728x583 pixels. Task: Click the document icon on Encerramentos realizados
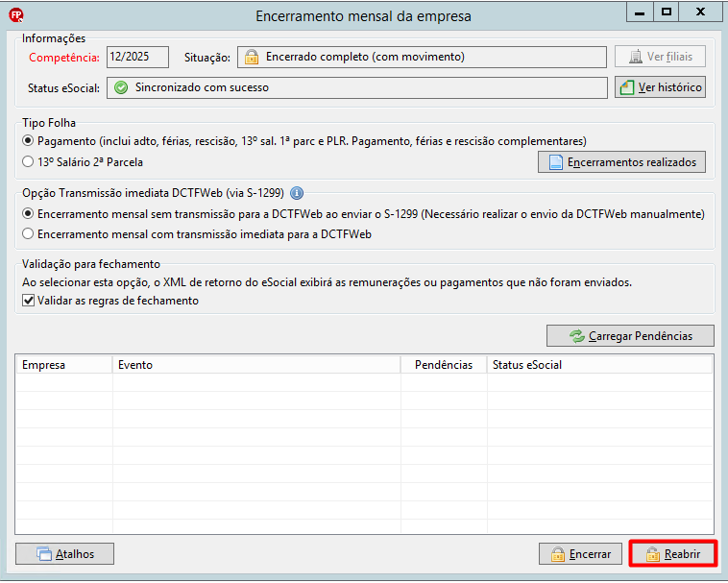(x=556, y=162)
